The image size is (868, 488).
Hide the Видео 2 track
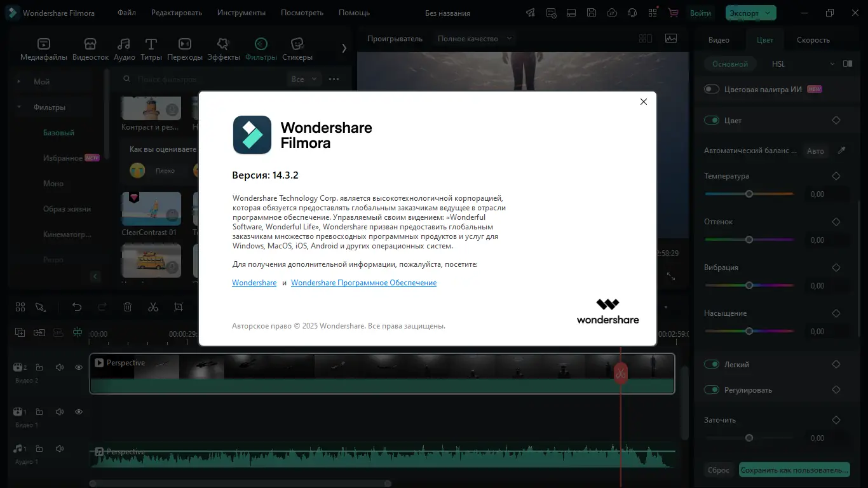[79, 367]
